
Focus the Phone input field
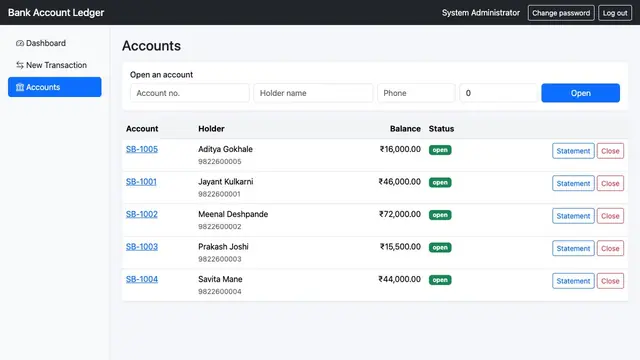pyautogui.click(x=416, y=93)
